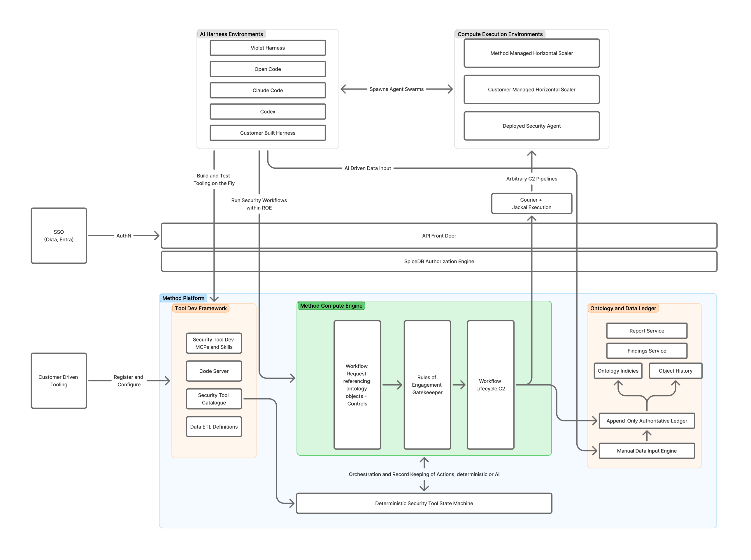Select the Courier + Jackal Execution box
Image resolution: width=751 pixels, height=560 pixels.
click(x=531, y=203)
